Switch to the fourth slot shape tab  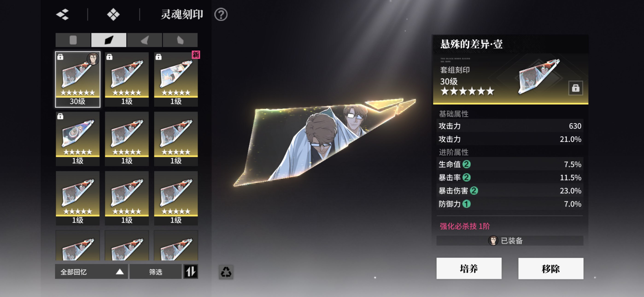click(180, 40)
